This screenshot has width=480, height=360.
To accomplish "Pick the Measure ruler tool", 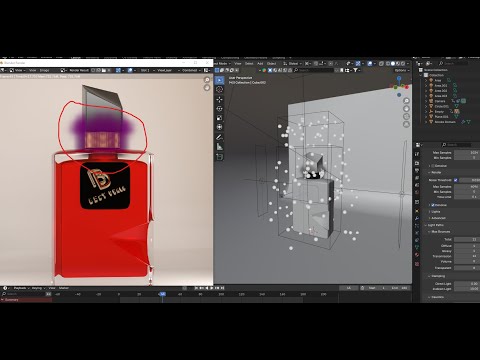I will coord(219,147).
